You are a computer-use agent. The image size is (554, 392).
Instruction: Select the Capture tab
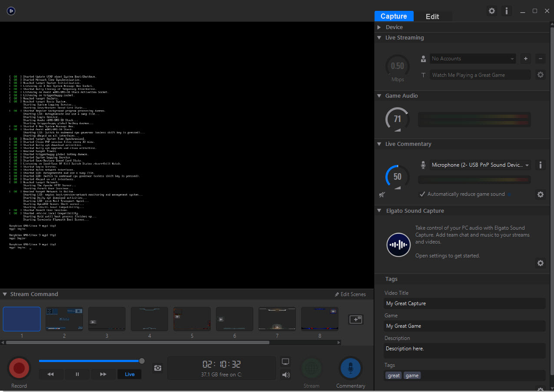[394, 16]
